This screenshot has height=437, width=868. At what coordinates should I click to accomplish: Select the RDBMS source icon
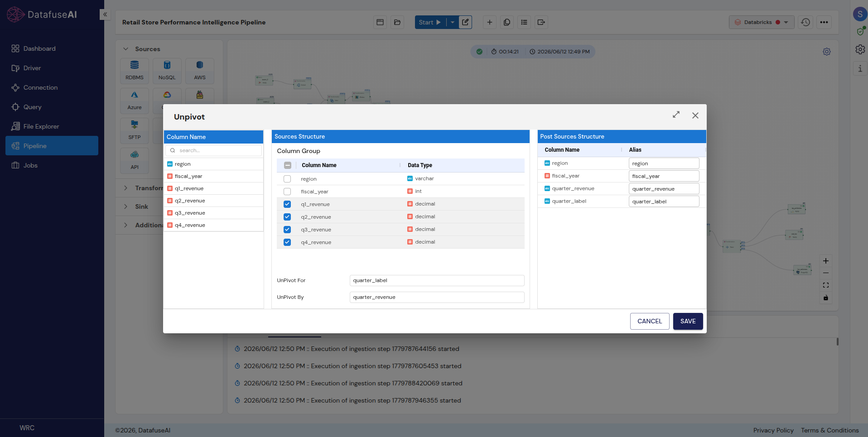click(135, 71)
